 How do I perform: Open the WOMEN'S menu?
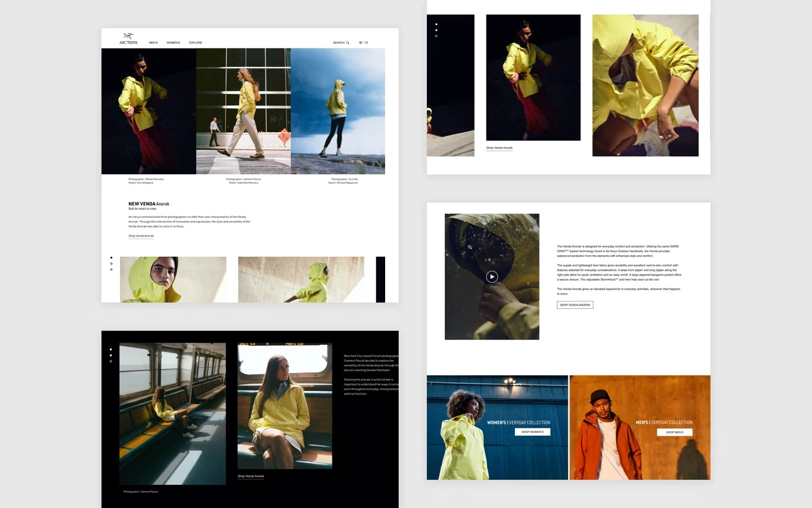[x=173, y=43]
